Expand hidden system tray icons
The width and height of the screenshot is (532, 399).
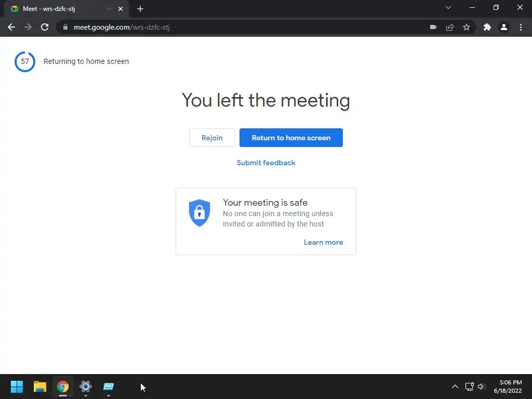coord(455,387)
